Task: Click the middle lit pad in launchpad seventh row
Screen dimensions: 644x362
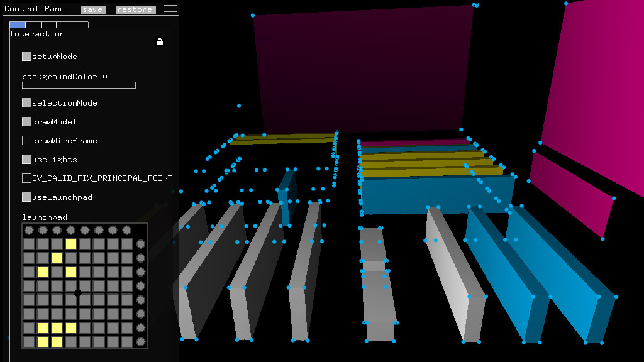Action: coord(57,328)
